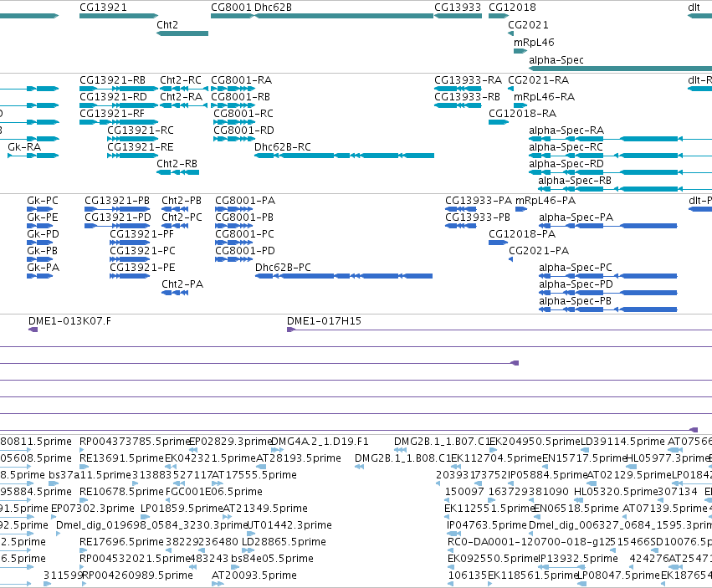Select the Gk-PD protein
Viewport: 712px width, 588px height.
pos(40,243)
